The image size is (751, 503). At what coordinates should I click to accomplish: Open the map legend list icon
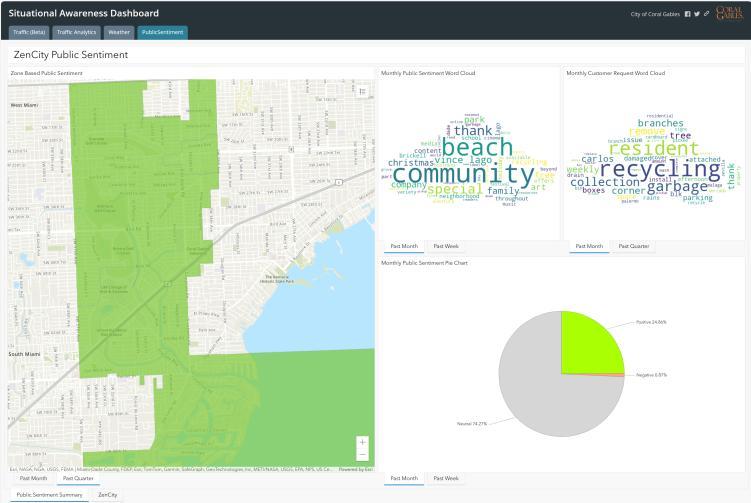[x=363, y=91]
